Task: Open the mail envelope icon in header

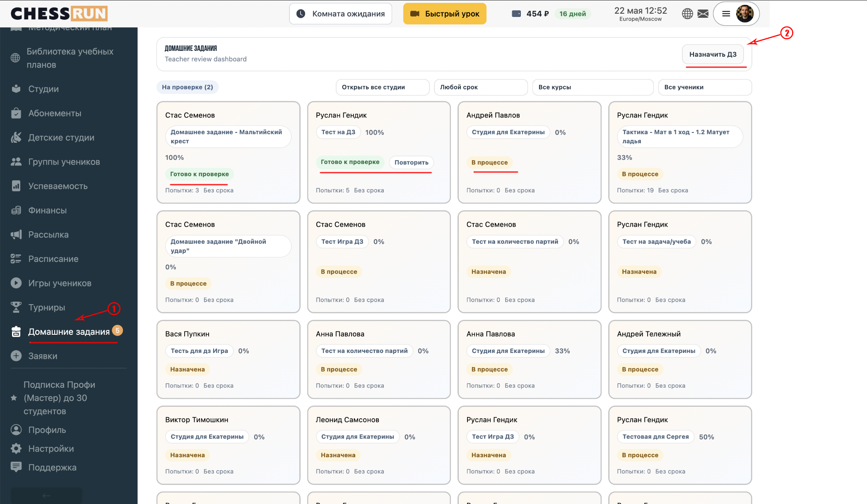Action: click(703, 14)
